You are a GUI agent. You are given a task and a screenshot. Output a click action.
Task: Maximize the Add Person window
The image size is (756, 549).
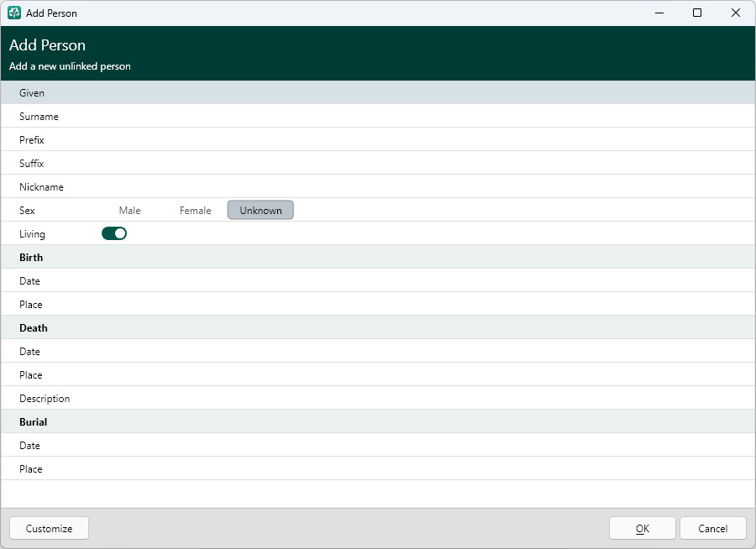697,13
